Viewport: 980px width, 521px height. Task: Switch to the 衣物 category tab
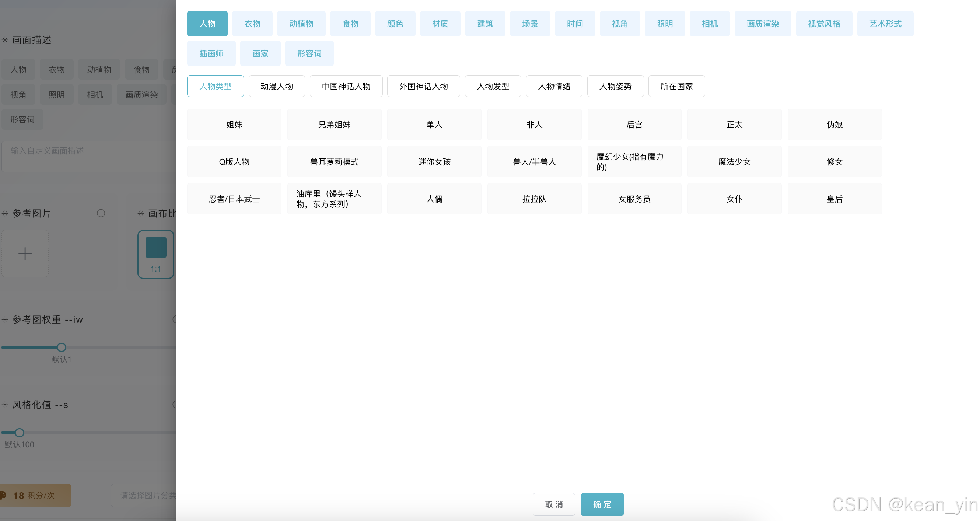coord(252,24)
